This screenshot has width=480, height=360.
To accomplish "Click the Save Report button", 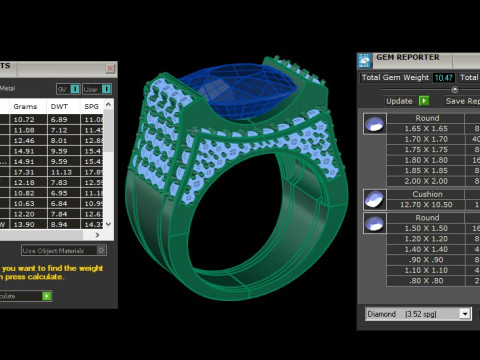I will tap(462, 101).
